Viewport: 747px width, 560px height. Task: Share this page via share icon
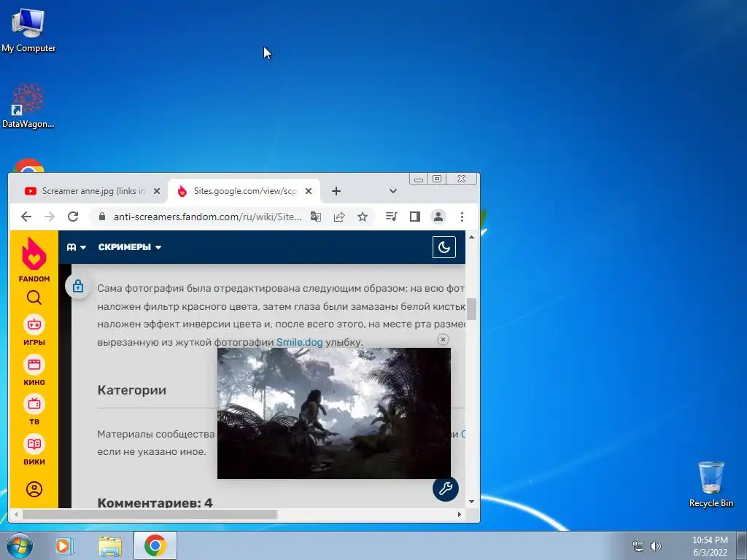[339, 217]
